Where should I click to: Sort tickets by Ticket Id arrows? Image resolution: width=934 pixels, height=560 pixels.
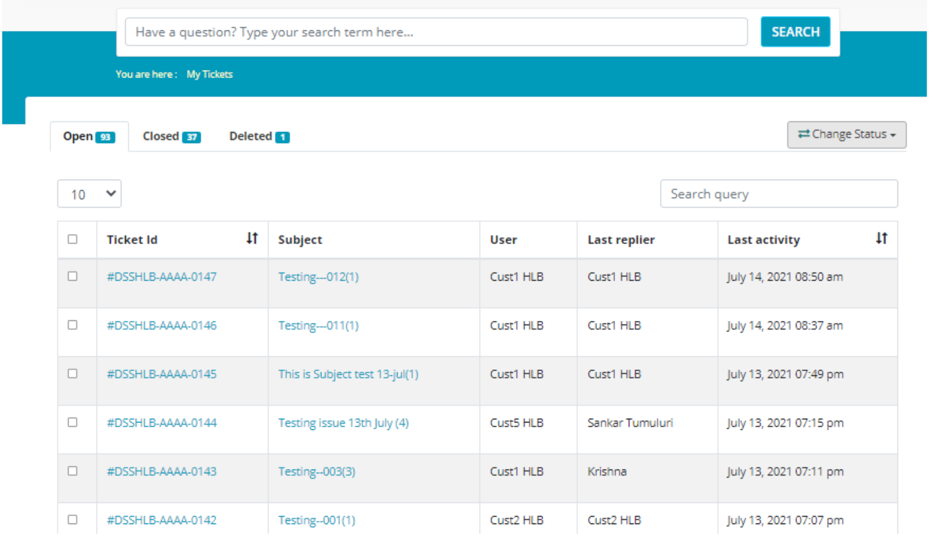click(251, 238)
